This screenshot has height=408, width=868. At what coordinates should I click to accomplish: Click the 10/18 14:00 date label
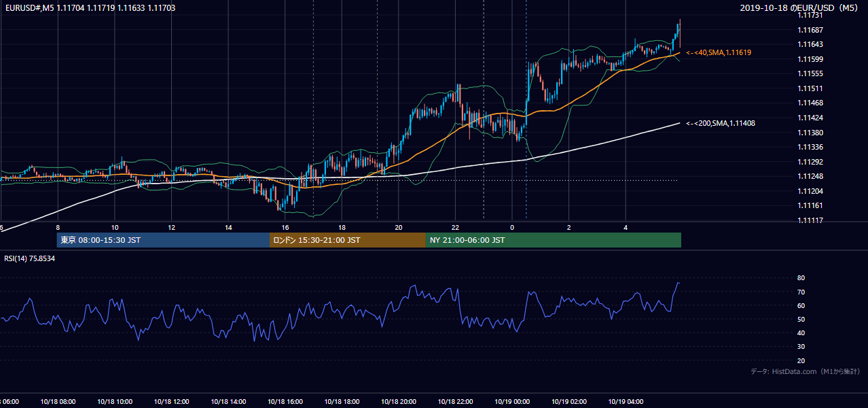[228, 401]
